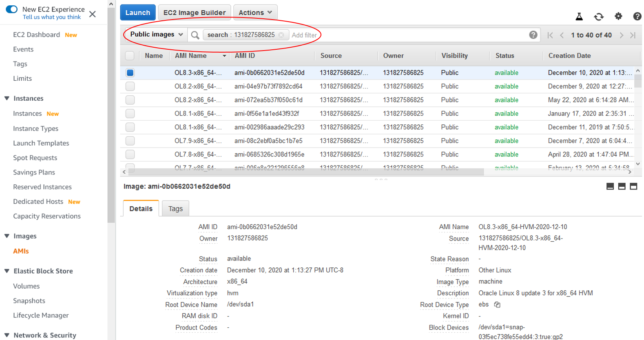The width and height of the screenshot is (644, 340).
Task: Sort by AMI Name column arrow
Action: point(224,56)
